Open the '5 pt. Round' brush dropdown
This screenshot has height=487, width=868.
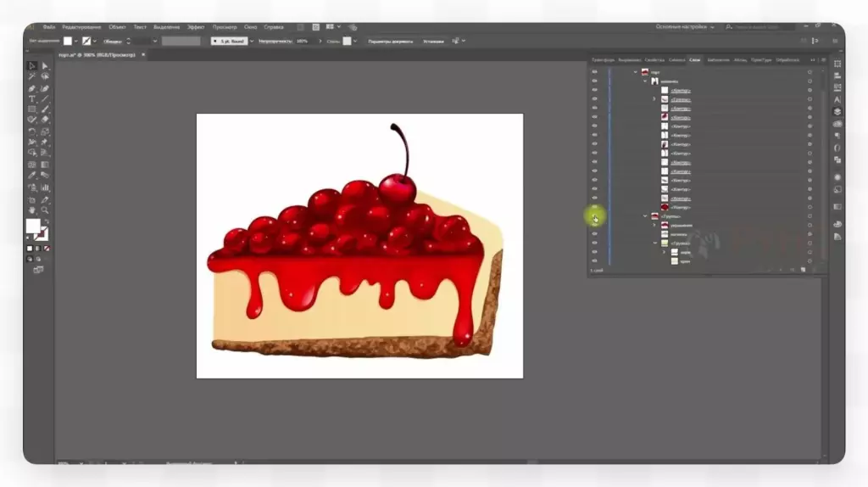pos(252,41)
